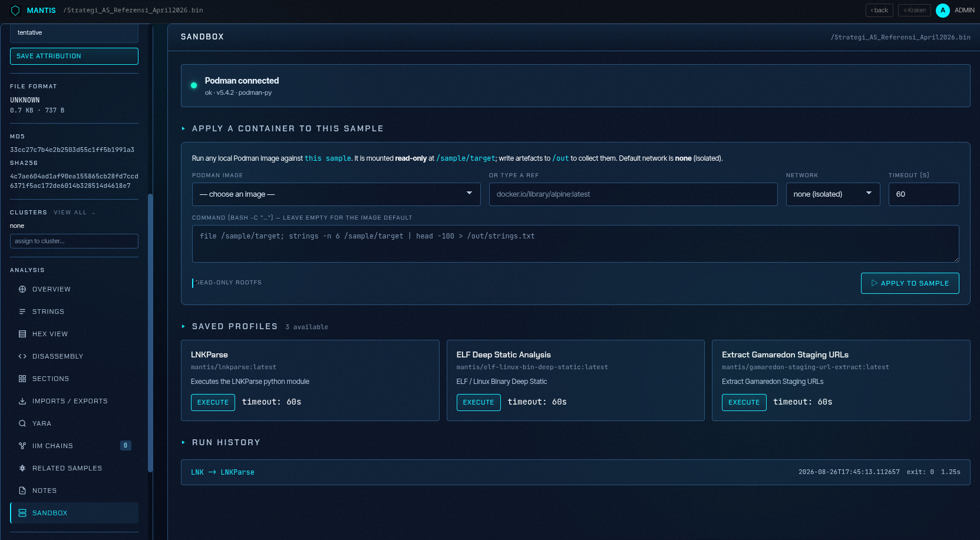Image resolution: width=980 pixels, height=540 pixels.
Task: Click the run timestamp 2026-08-26T17:45:13
Action: click(849, 472)
